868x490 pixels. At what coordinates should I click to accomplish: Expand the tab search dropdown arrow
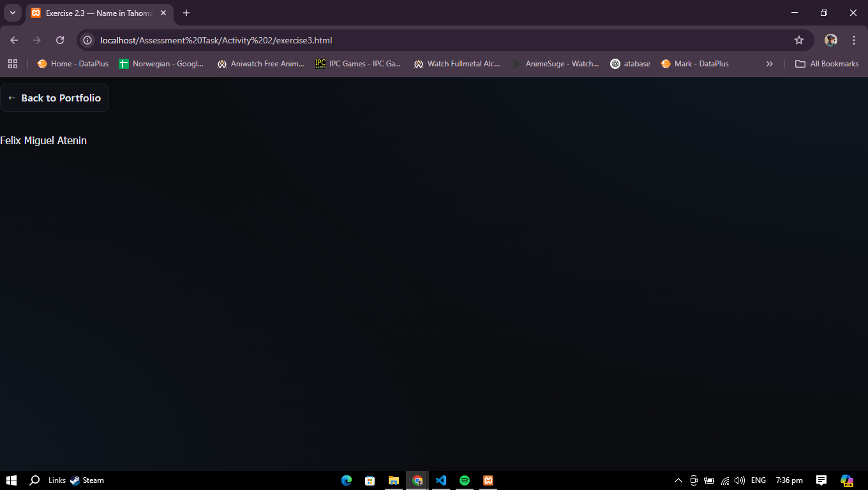[x=12, y=13]
